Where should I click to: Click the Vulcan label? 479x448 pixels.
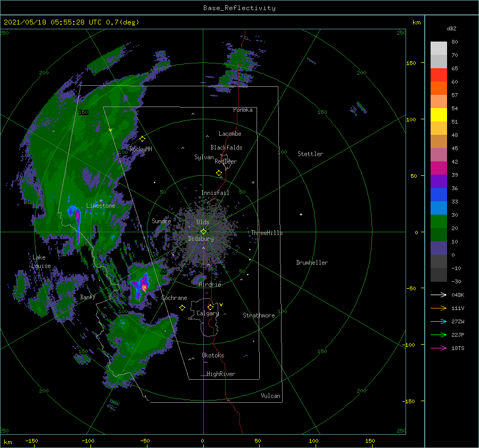(x=271, y=396)
